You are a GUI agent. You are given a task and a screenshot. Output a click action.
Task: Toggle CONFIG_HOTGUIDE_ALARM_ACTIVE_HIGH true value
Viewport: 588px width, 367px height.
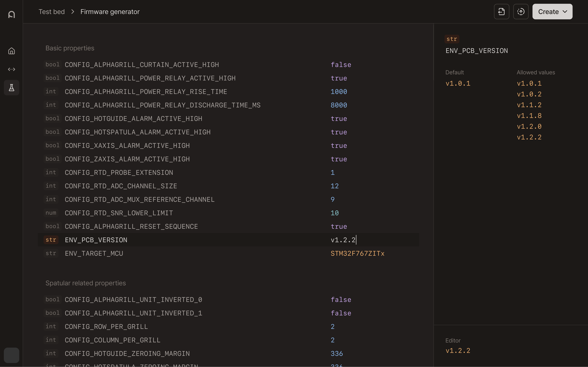pyautogui.click(x=339, y=119)
